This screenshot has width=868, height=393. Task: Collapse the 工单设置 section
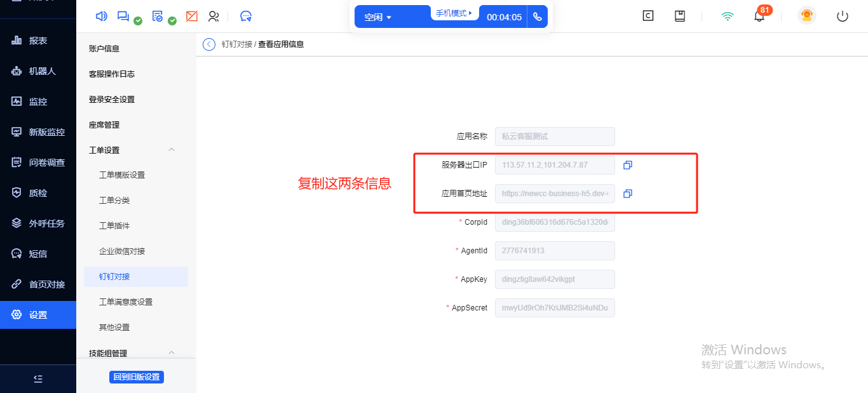[x=172, y=150]
